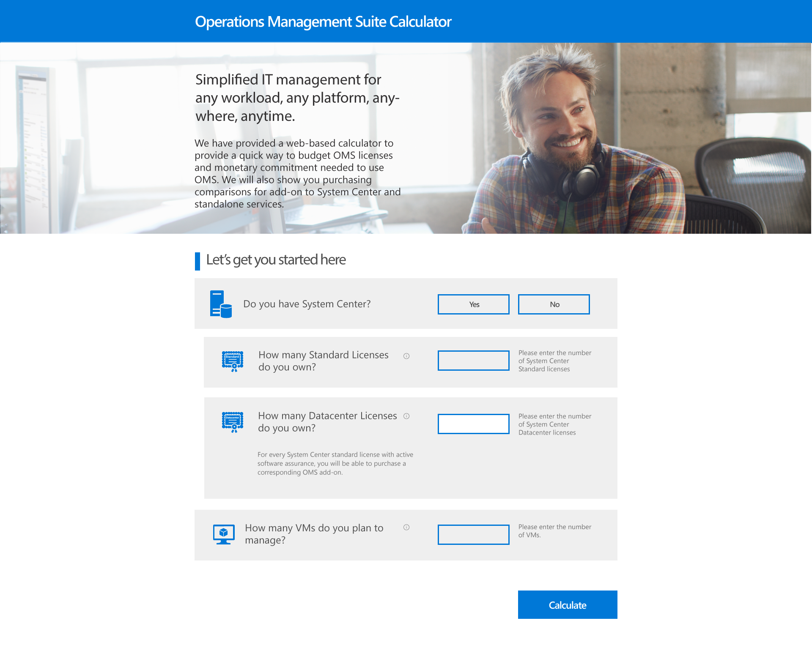Focus the number of VMs field
812x648 pixels.
click(x=474, y=535)
